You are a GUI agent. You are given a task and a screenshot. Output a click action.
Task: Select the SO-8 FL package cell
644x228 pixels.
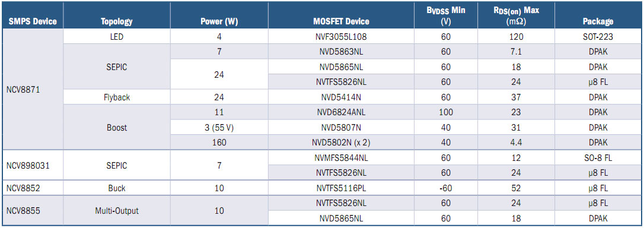coord(598,158)
